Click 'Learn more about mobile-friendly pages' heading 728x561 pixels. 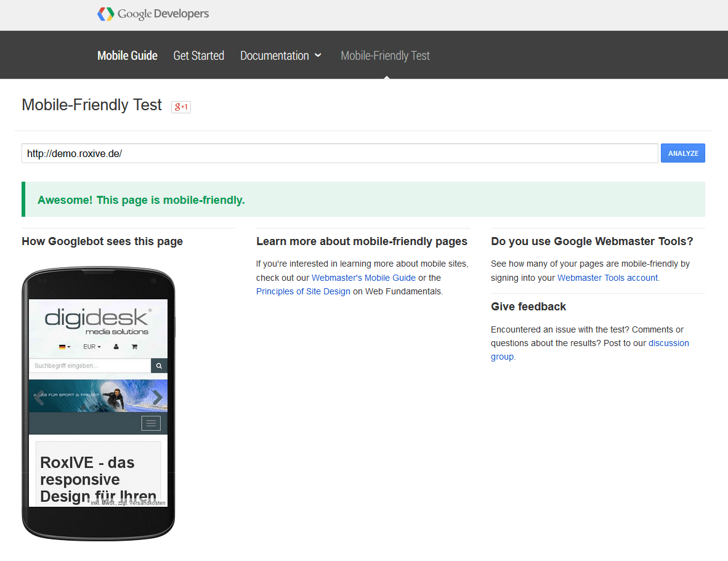pyautogui.click(x=362, y=241)
